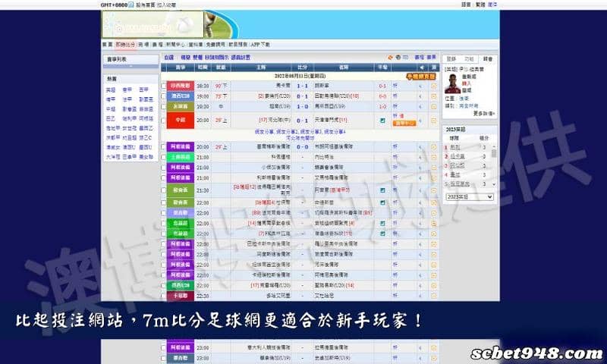Click the 中超 league link in the sidebar
Screen dimensions: 607x364
pyautogui.click(x=111, y=109)
